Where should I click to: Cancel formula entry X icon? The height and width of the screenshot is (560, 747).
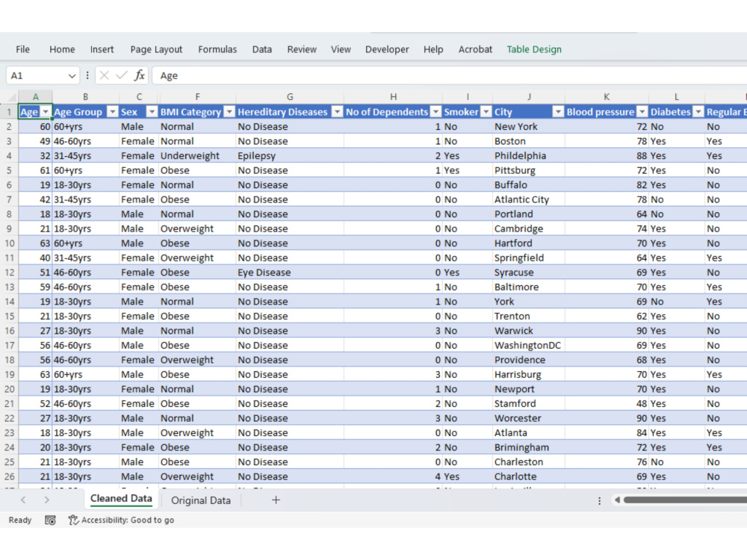(x=105, y=75)
